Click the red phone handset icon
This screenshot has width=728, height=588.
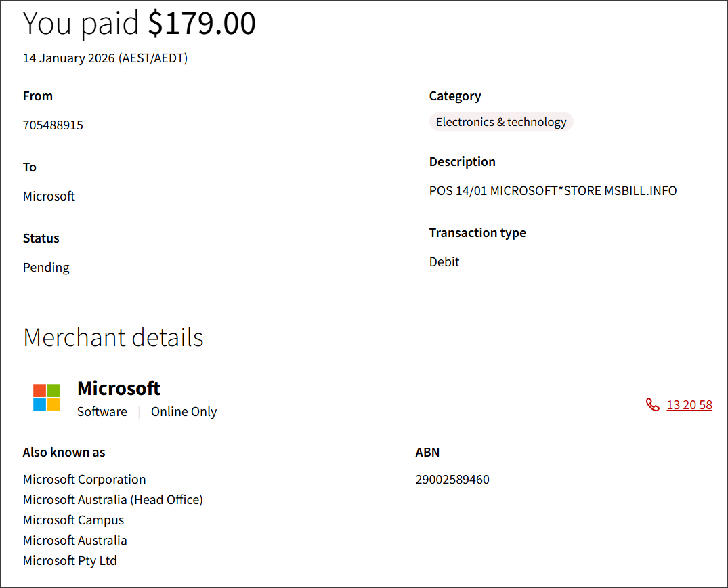[x=652, y=405]
